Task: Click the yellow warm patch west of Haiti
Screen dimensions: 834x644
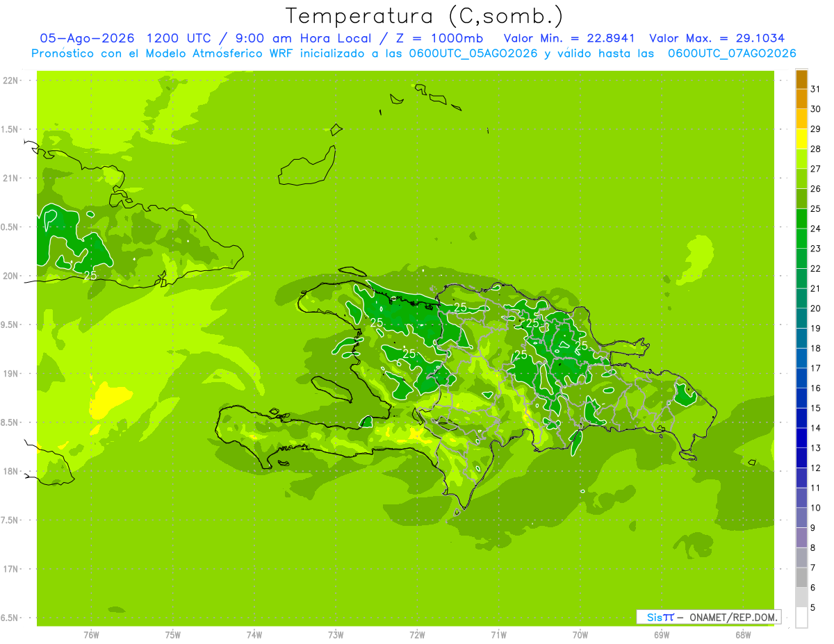Action: (109, 399)
